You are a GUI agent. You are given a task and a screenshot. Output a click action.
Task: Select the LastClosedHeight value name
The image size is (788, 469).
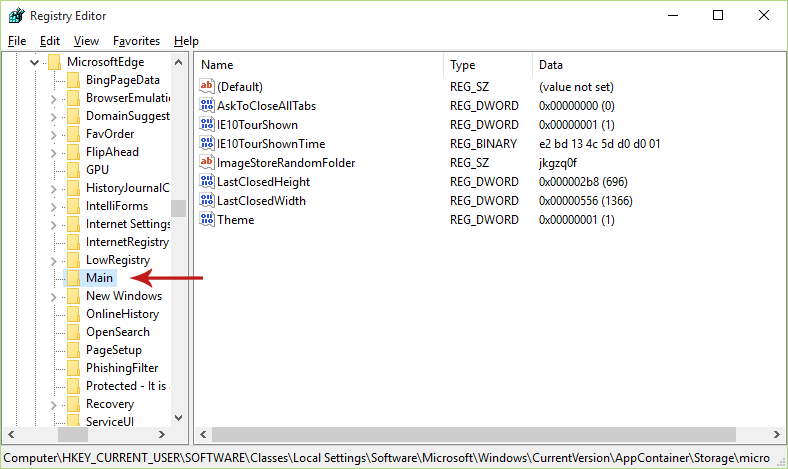(263, 181)
